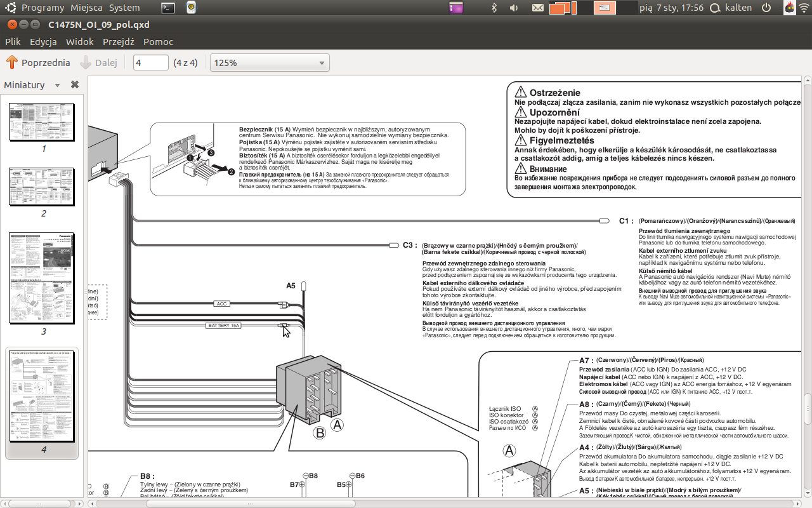This screenshot has width=812, height=508.
Task: Open the 125% zoom level dropdown
Action: 270,63
